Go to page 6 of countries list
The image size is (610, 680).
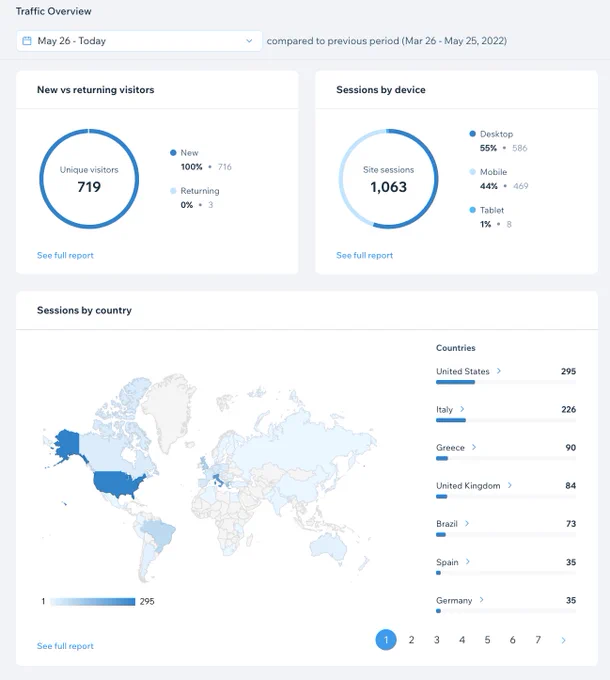tap(512, 640)
